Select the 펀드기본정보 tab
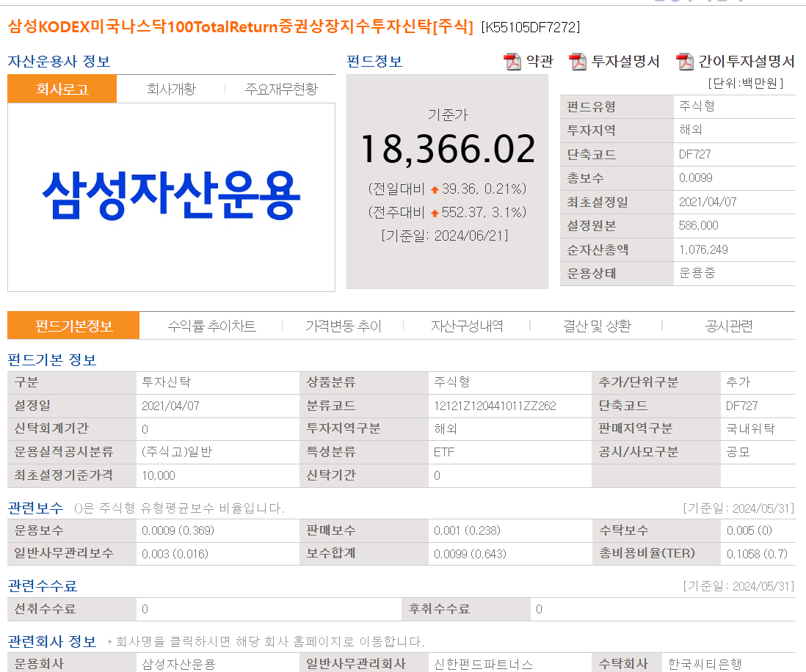The image size is (806, 672). point(73,326)
